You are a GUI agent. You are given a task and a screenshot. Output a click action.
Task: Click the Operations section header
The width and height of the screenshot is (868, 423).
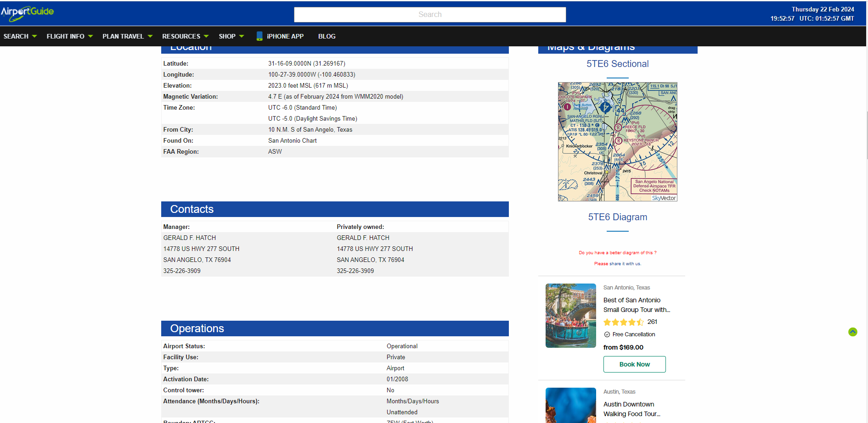coord(335,328)
